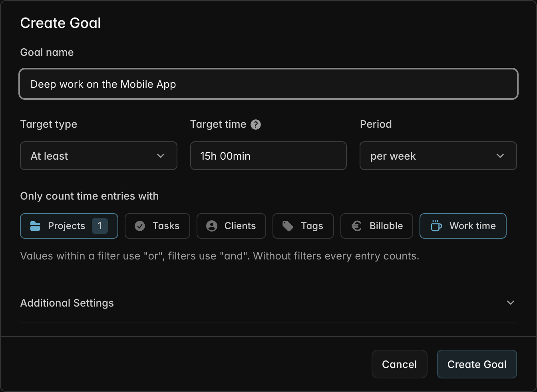Toggle the Billable filter
The image size is (537, 392).
coord(377,226)
